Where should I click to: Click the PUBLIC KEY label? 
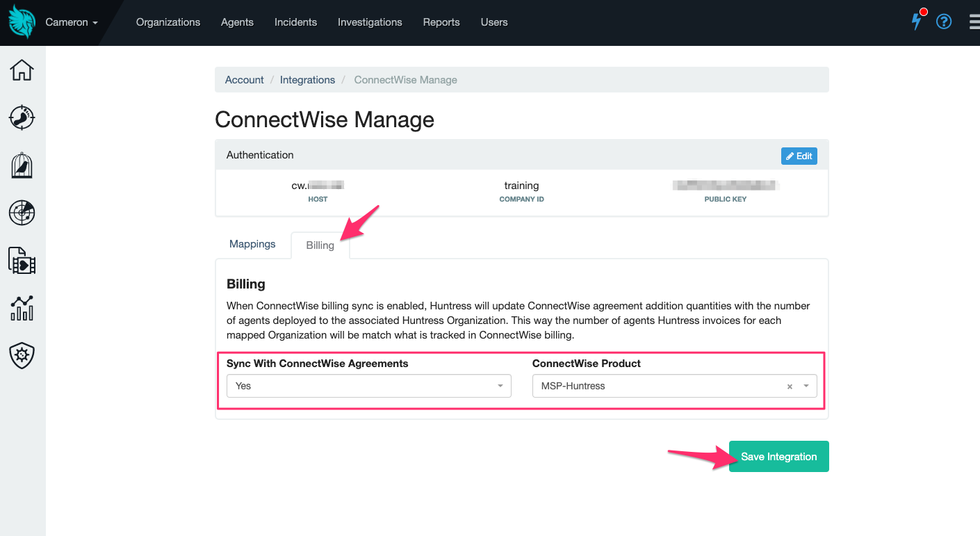[x=726, y=200]
